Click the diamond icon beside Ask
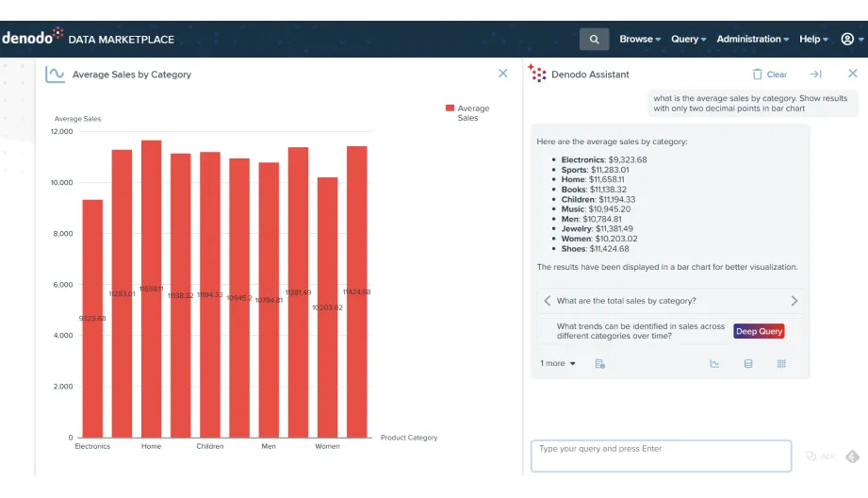The height and width of the screenshot is (498, 868). click(x=853, y=456)
